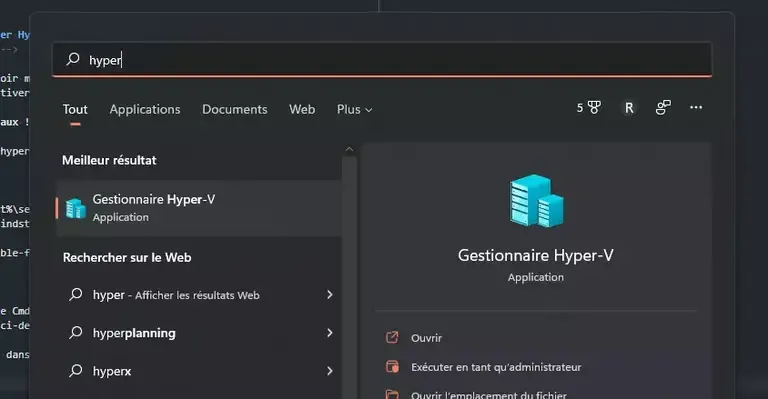This screenshot has width=768, height=399.
Task: Open the three-dot more options menu
Action: tap(696, 107)
